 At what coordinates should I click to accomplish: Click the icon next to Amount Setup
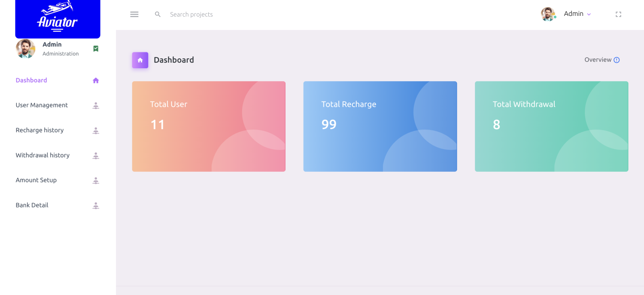coord(96,180)
